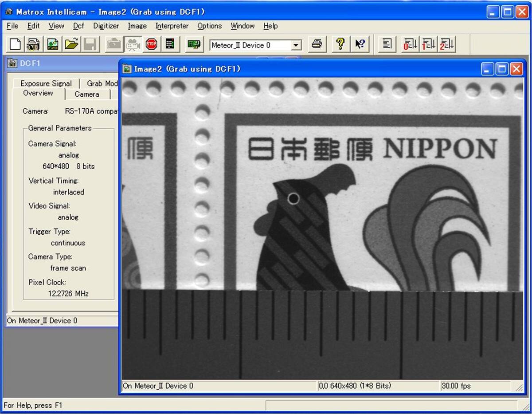
Task: Toggle continuous grab video camera icon
Action: 133,44
